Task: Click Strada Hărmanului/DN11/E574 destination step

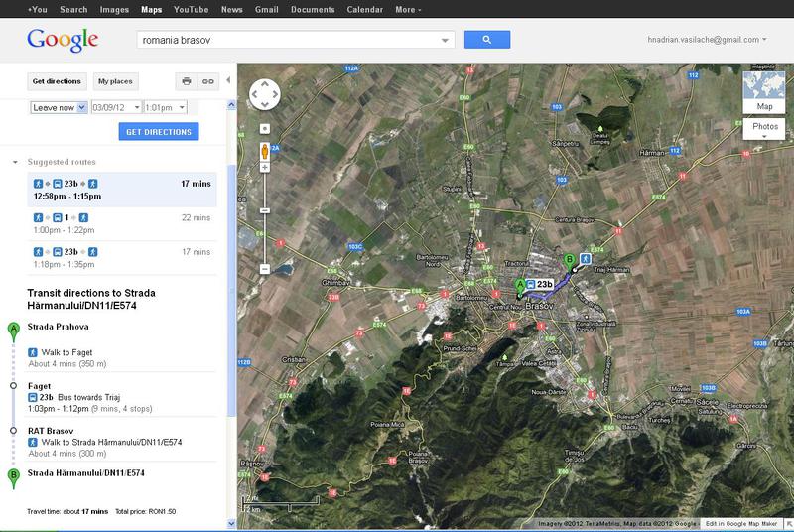Action: tap(86, 473)
